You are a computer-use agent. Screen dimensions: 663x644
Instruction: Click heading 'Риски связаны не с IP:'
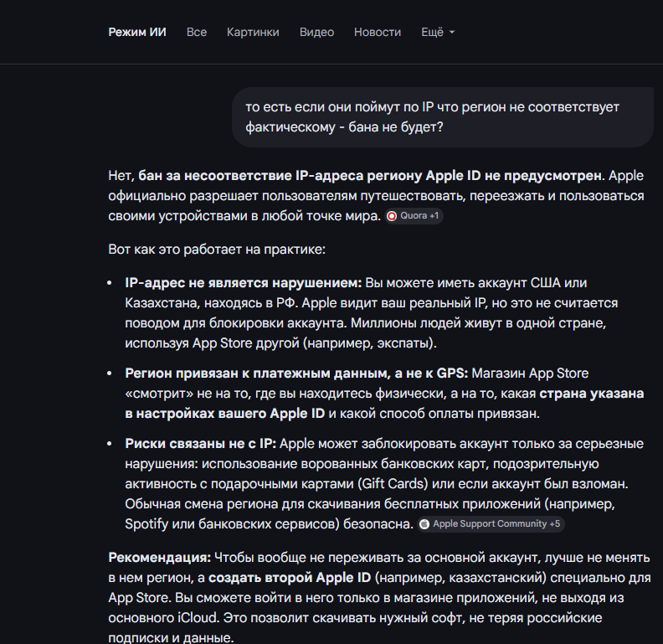coord(200,444)
